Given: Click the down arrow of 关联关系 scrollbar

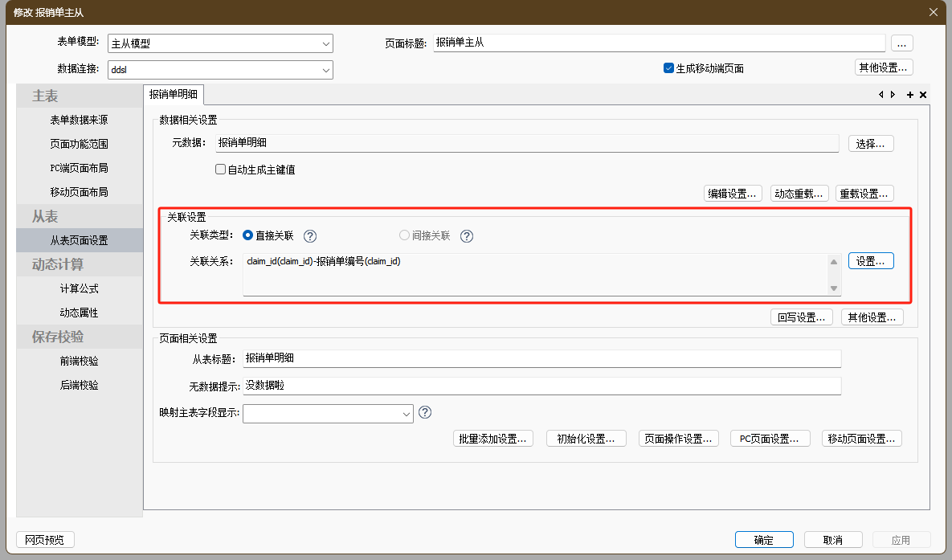Looking at the screenshot, I should [x=834, y=288].
